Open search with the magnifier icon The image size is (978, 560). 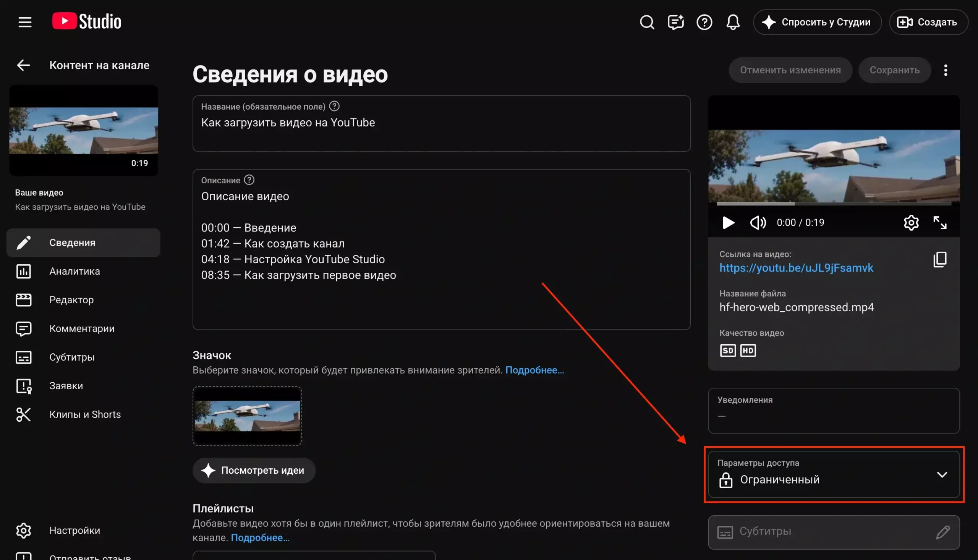647,22
